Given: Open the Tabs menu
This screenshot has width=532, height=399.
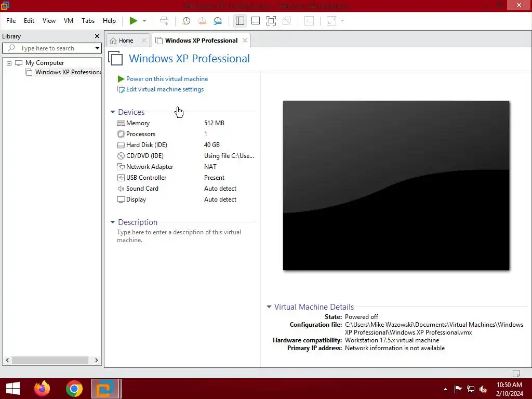Looking at the screenshot, I should pos(88,21).
